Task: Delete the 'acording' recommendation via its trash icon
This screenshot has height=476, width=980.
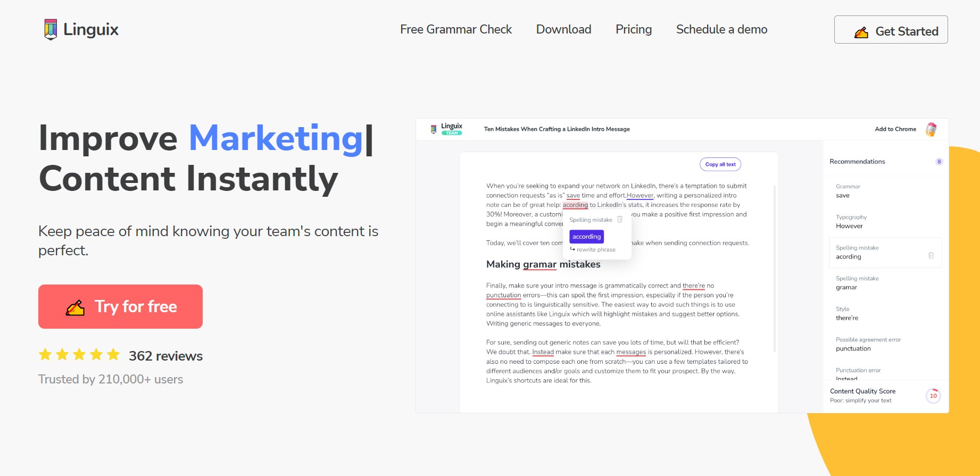Action: tap(931, 255)
